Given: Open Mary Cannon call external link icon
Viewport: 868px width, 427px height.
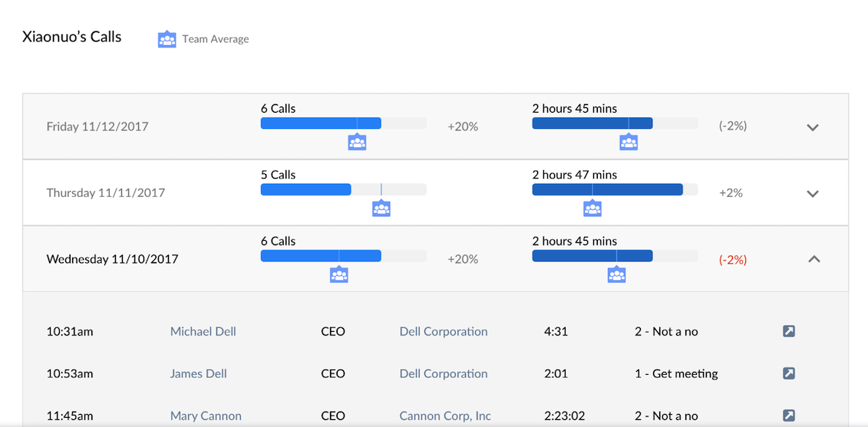Looking at the screenshot, I should point(789,416).
